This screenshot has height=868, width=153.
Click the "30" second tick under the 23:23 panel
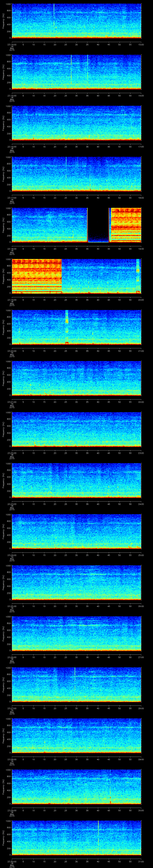77,504
